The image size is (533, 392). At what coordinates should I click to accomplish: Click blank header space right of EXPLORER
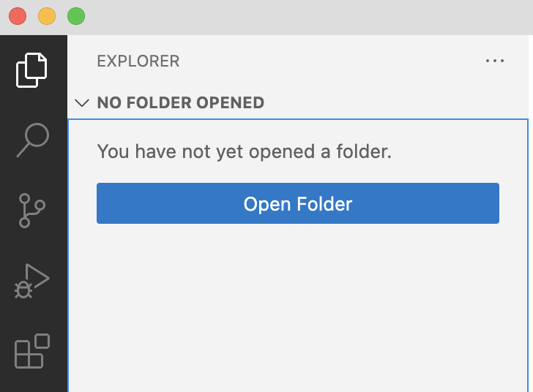coord(329,61)
